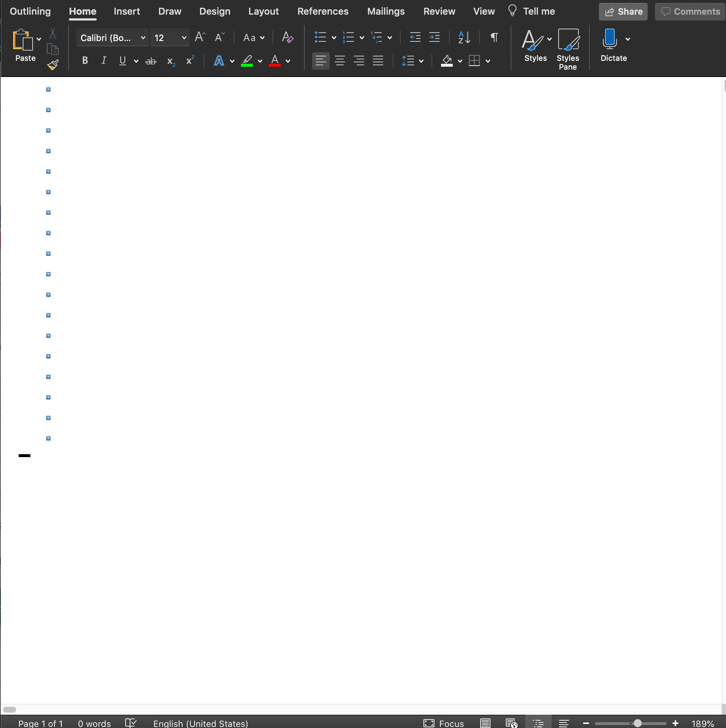This screenshot has width=726, height=728.
Task: Open the Change Case dropdown
Action: [253, 37]
